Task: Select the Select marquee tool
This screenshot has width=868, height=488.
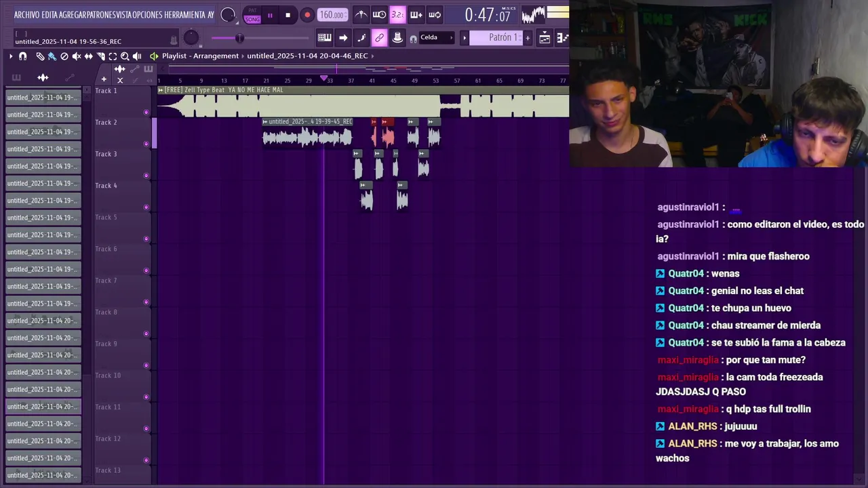Action: (113, 56)
